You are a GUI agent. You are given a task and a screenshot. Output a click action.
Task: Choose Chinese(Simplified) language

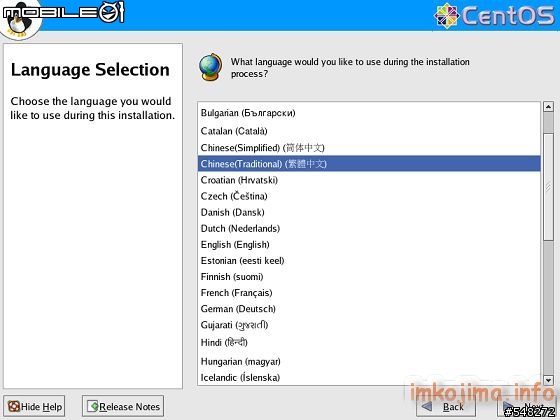(369, 148)
